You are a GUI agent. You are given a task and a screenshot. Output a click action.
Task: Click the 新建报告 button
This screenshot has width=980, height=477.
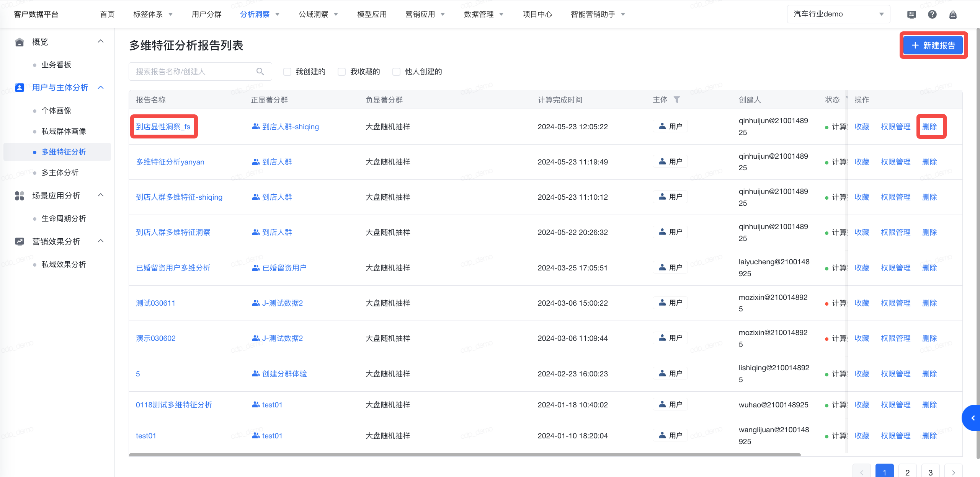[933, 45]
